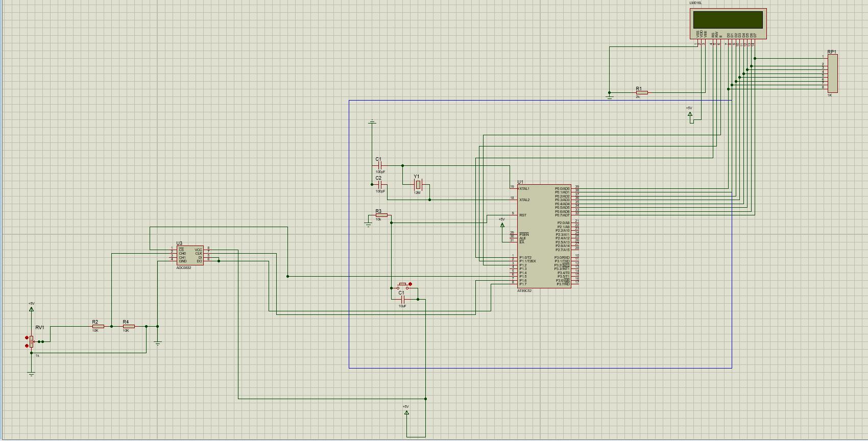Click the +5V terminal at the bottom of the schematic
This screenshot has height=441, width=868.
tap(406, 412)
